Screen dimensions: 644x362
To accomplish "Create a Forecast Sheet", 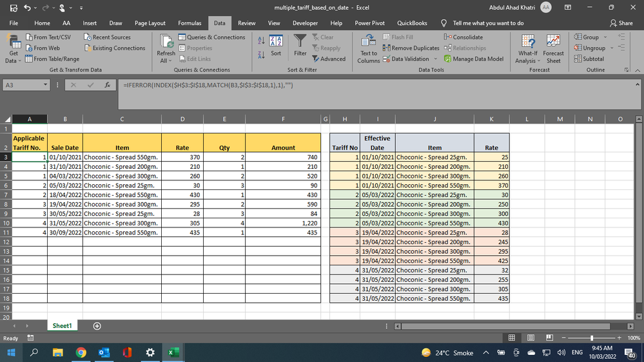I will [x=553, y=49].
